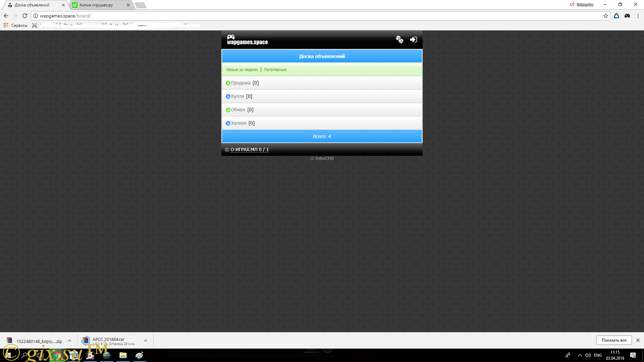The width and height of the screenshot is (644, 362).
Task: Click the login icon on the header
Action: (x=413, y=39)
